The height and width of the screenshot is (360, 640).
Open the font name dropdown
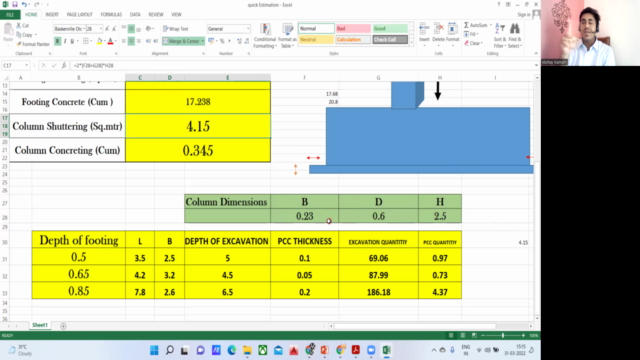click(x=83, y=29)
